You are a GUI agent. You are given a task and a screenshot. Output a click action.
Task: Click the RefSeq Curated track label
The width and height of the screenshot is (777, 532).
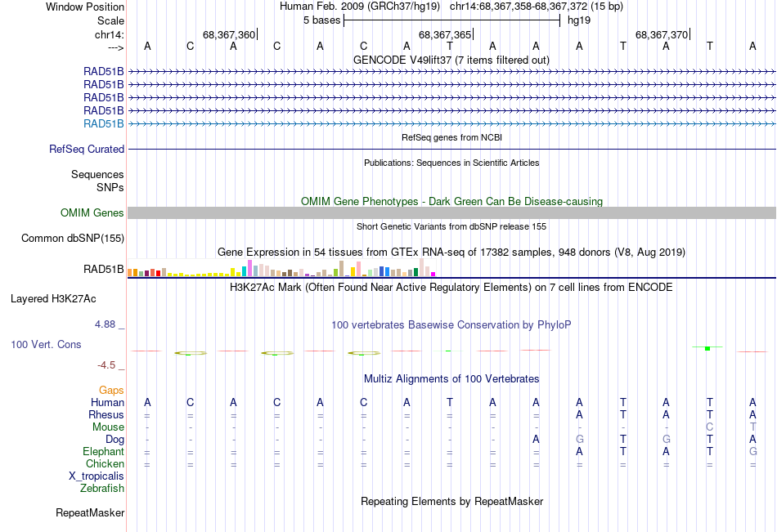87,149
